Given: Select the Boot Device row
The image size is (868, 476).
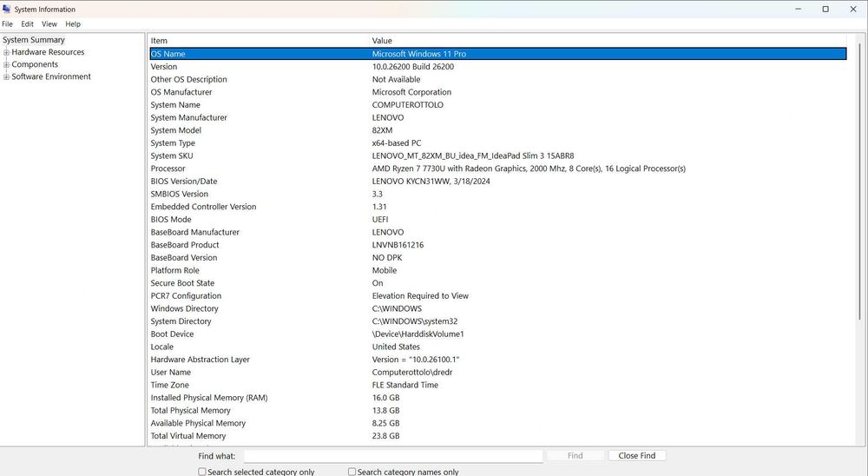Looking at the screenshot, I should tap(498, 334).
